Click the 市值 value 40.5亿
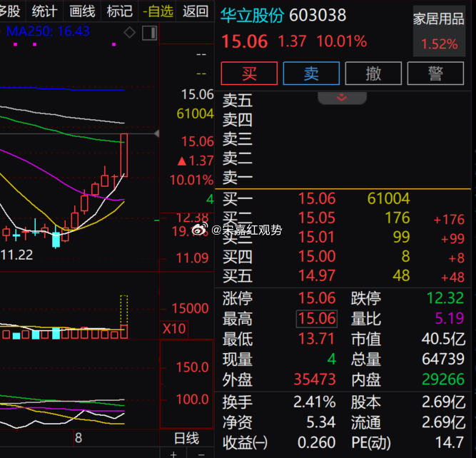The width and height of the screenshot is (476, 458). pos(443,339)
